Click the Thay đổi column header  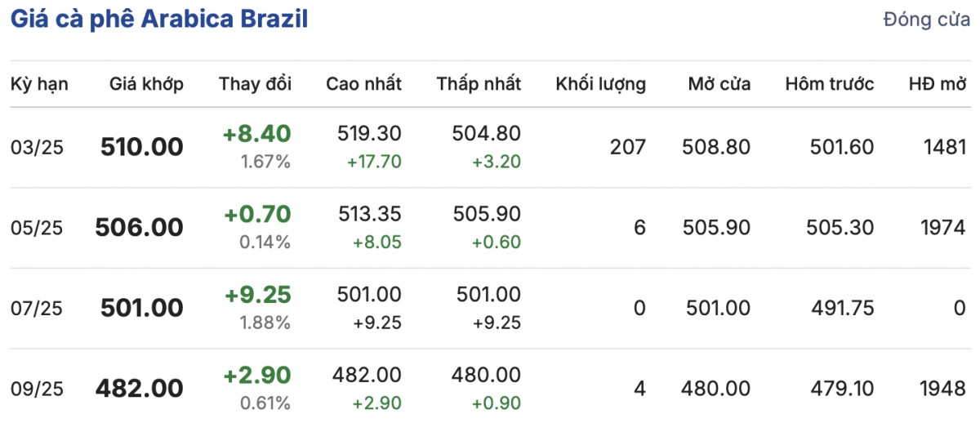pyautogui.click(x=255, y=84)
